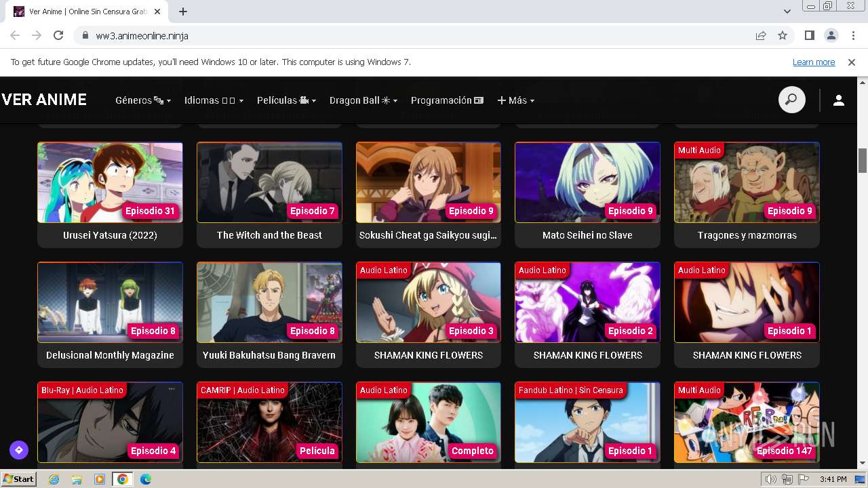Screen dimensions: 868x488
Task: Open Action Center flag tray icon
Action: click(804, 479)
